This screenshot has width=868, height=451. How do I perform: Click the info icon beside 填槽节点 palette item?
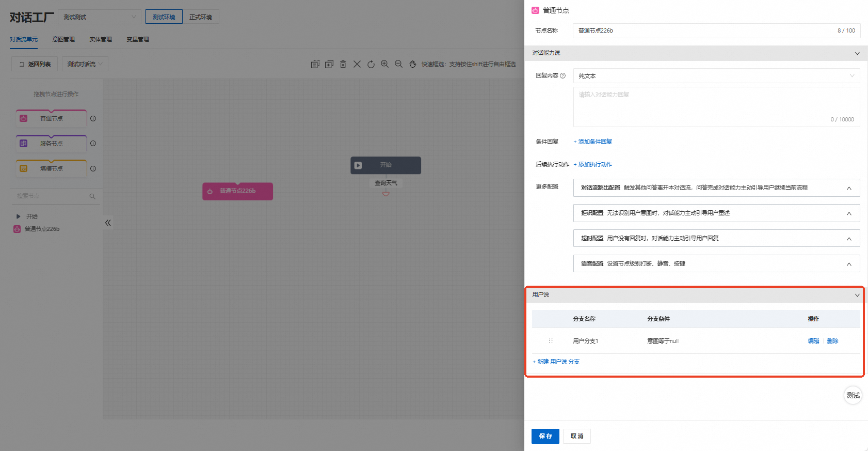pyautogui.click(x=93, y=168)
